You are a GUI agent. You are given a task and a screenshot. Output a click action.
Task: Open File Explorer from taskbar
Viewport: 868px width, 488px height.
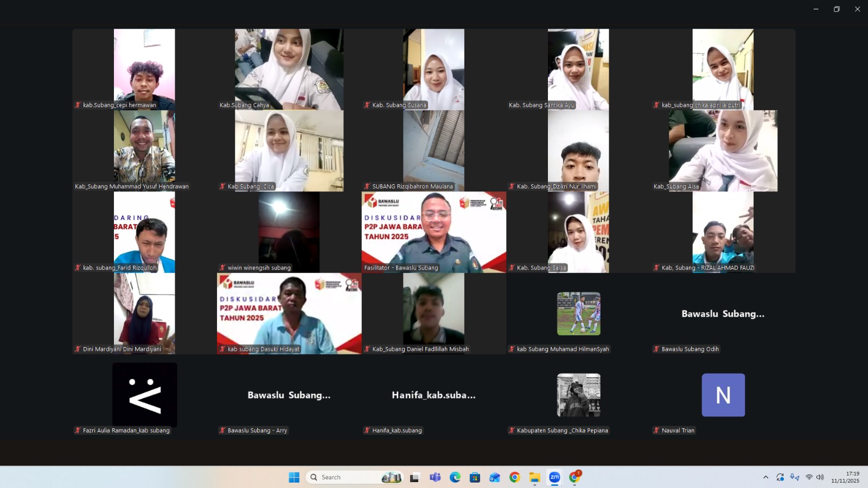(535, 477)
